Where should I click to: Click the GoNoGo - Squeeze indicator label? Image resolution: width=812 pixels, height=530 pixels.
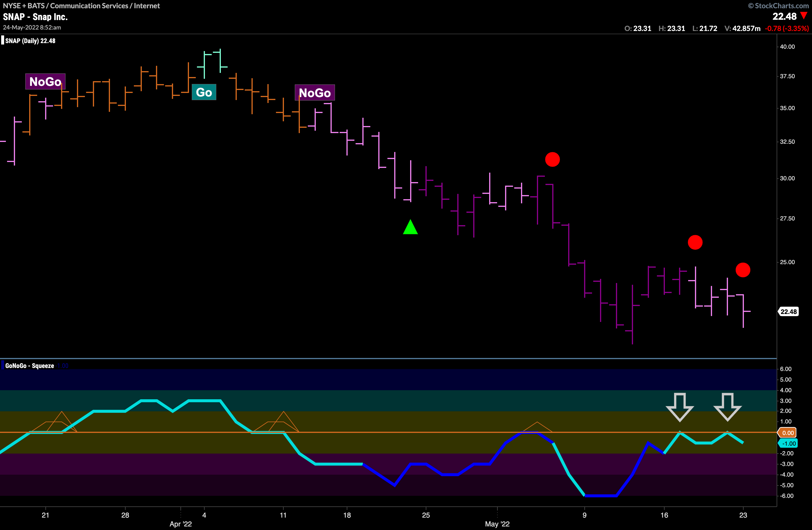coord(30,366)
